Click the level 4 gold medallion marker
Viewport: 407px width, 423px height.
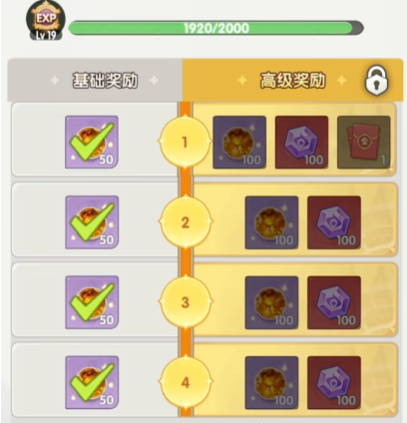point(185,382)
